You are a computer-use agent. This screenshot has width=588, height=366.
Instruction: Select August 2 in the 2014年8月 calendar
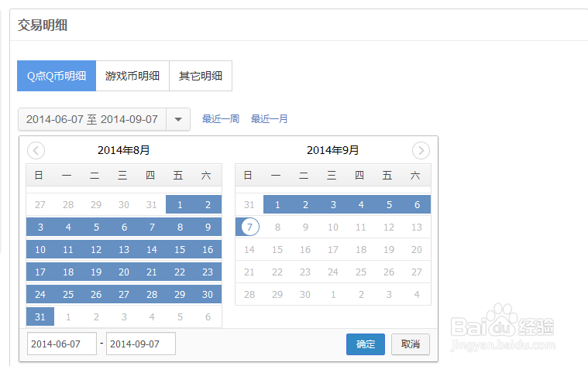point(208,204)
